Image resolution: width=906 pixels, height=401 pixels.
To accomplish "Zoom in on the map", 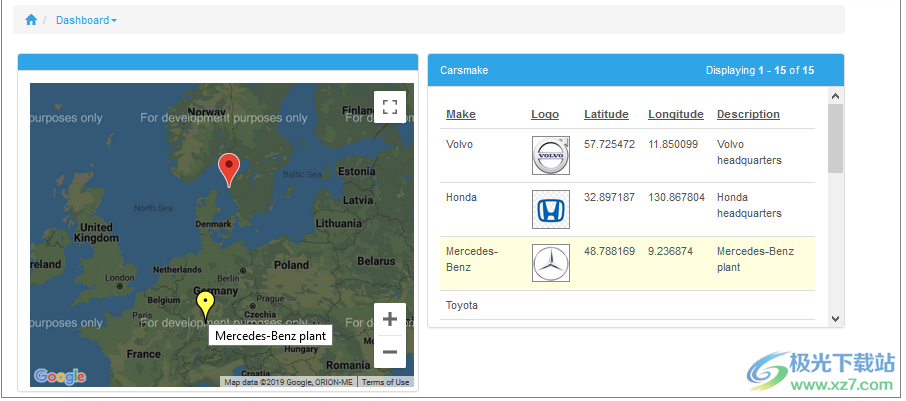I will tap(390, 320).
